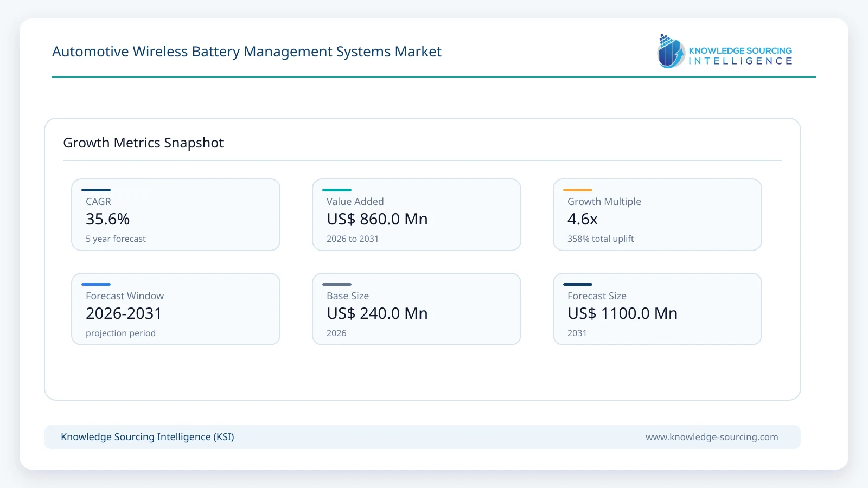The width and height of the screenshot is (868, 488).
Task: Select the Base Size figure US$ 240.0 Mn
Action: pyautogui.click(x=377, y=313)
